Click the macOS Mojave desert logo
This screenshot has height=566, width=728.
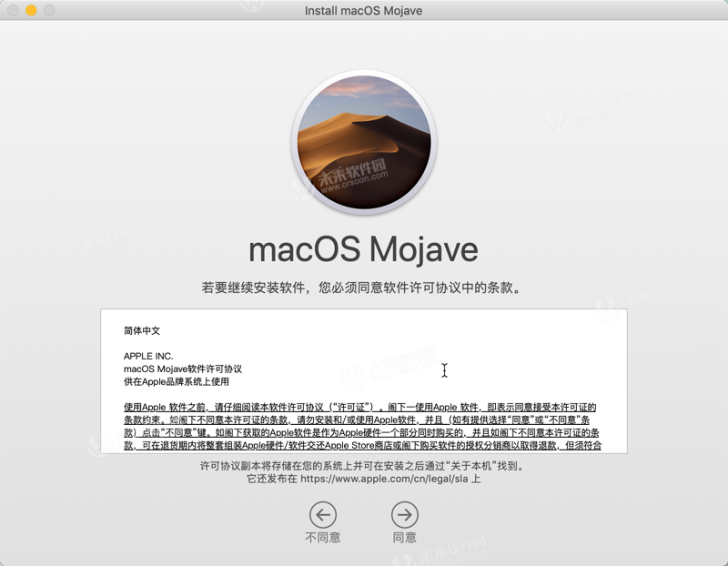(364, 142)
